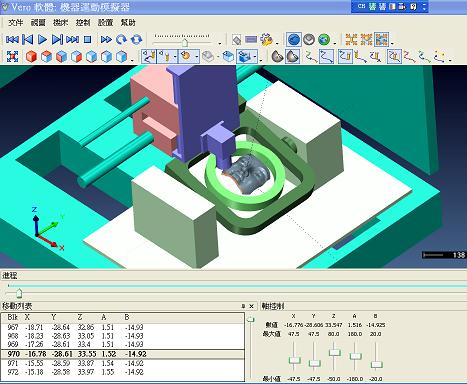Step forward one move

pyautogui.click(x=57, y=40)
